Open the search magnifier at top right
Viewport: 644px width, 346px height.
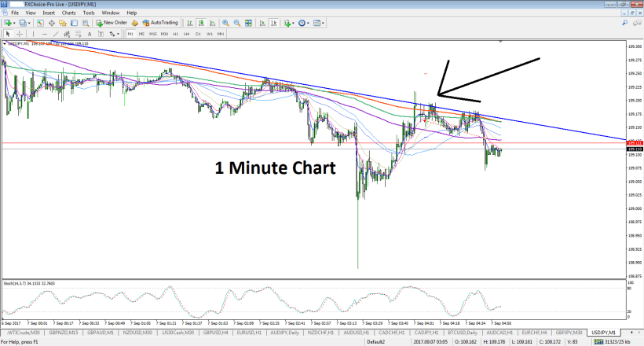tap(624, 23)
